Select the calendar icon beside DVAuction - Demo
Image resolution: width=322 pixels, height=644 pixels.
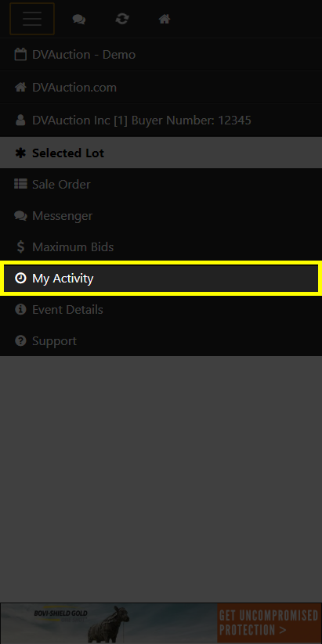20,55
